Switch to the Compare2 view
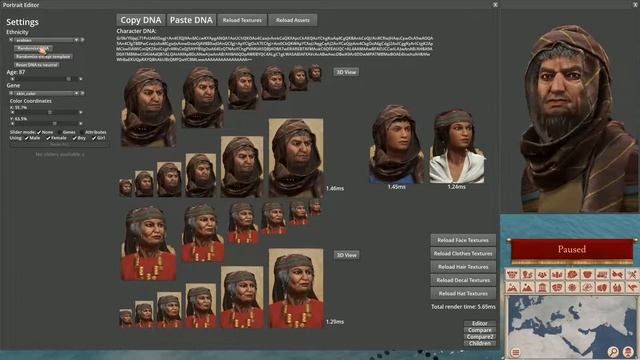 coord(480,337)
